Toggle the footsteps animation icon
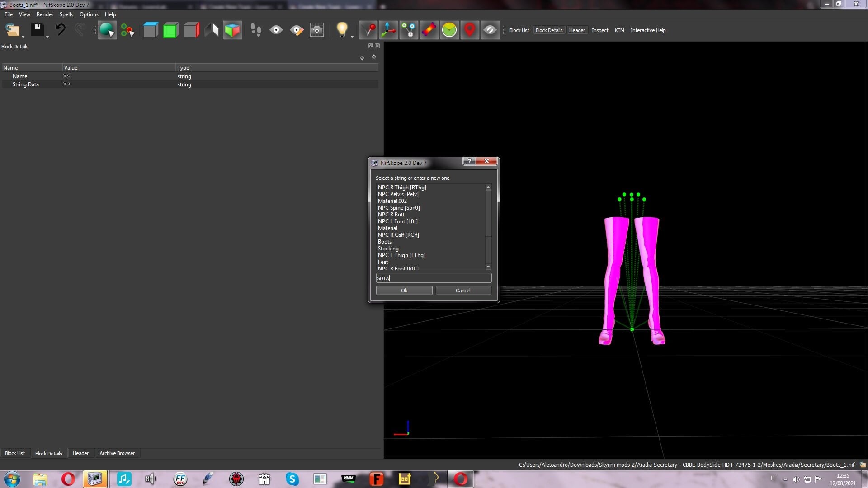The image size is (868, 488). tap(256, 30)
